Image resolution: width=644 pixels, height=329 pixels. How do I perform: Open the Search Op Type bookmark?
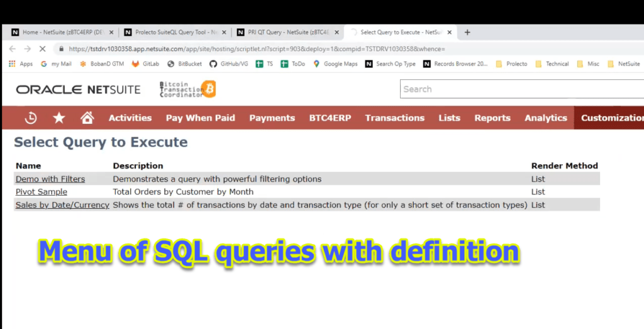pos(391,64)
